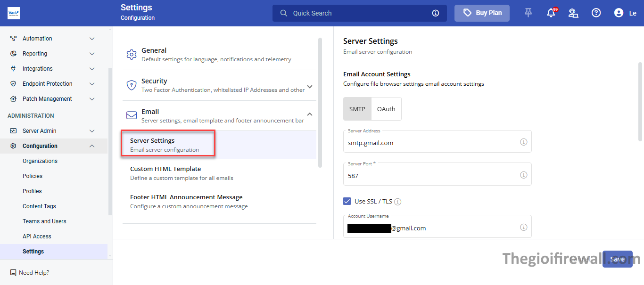The image size is (644, 285).
Task: Select the SMTP option
Action: point(357,109)
